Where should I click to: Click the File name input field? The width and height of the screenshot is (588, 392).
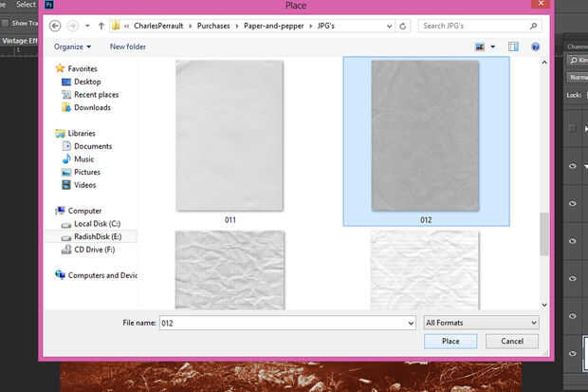point(284,323)
